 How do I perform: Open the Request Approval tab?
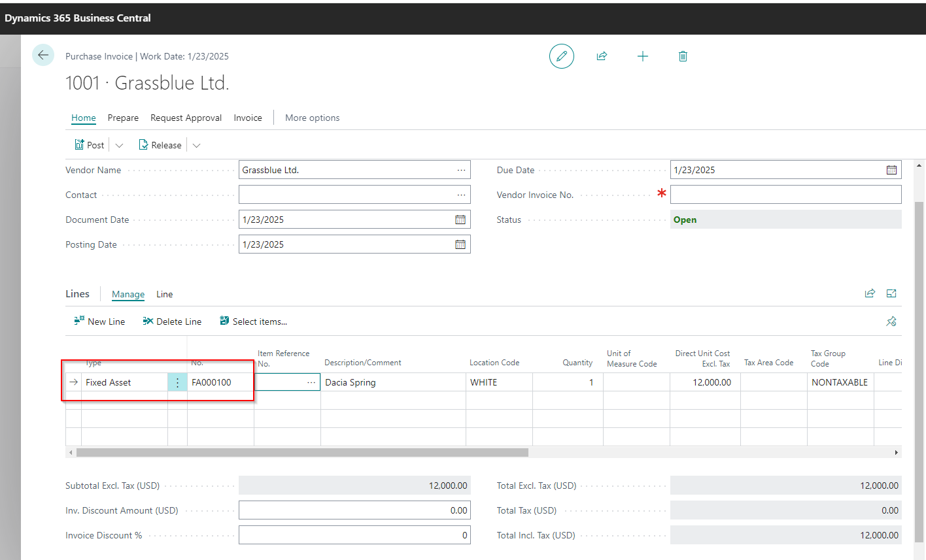pos(186,118)
